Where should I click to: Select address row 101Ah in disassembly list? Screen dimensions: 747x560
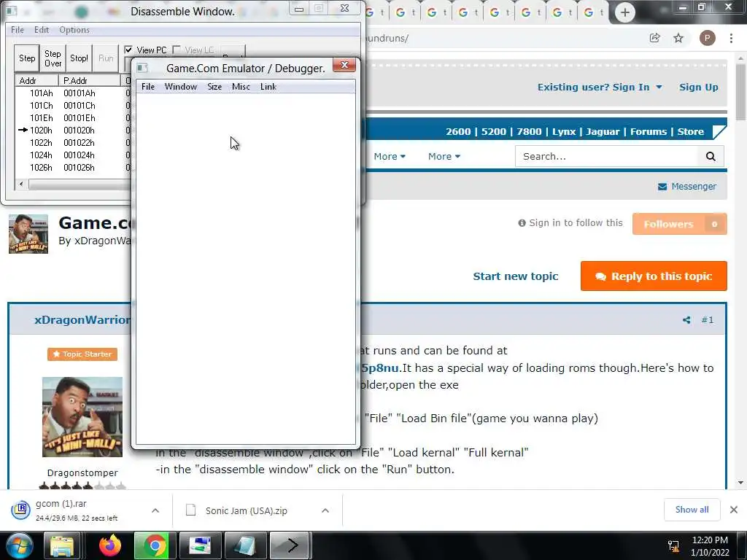coord(72,93)
